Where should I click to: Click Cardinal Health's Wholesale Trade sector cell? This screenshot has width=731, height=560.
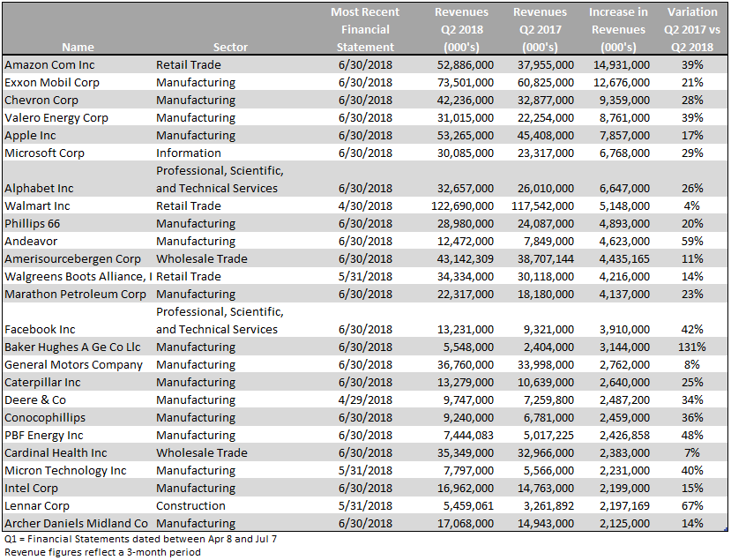coord(201,452)
